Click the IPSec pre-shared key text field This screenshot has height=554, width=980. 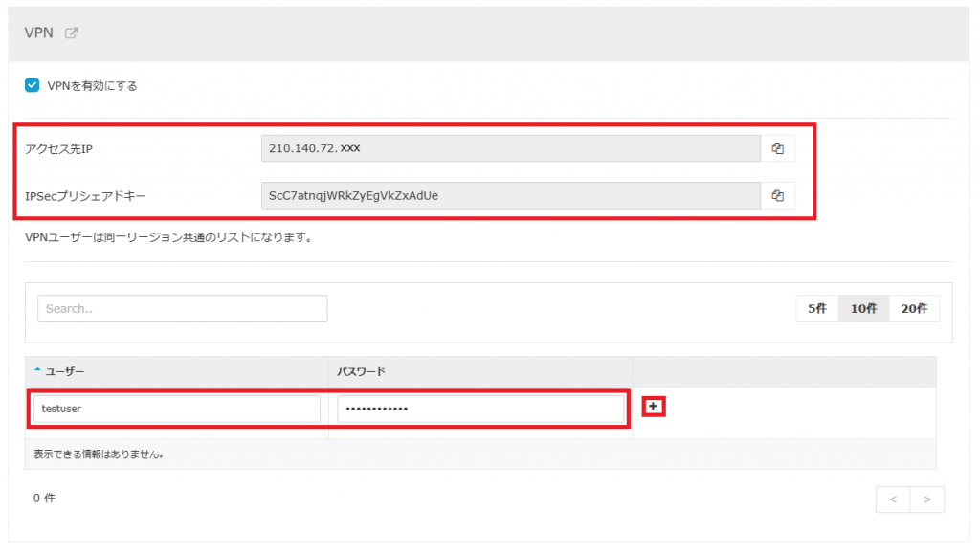click(511, 195)
